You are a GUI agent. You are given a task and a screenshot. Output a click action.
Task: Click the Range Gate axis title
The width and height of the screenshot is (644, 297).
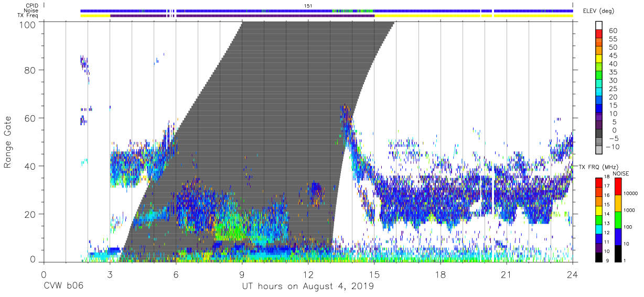click(x=8, y=141)
